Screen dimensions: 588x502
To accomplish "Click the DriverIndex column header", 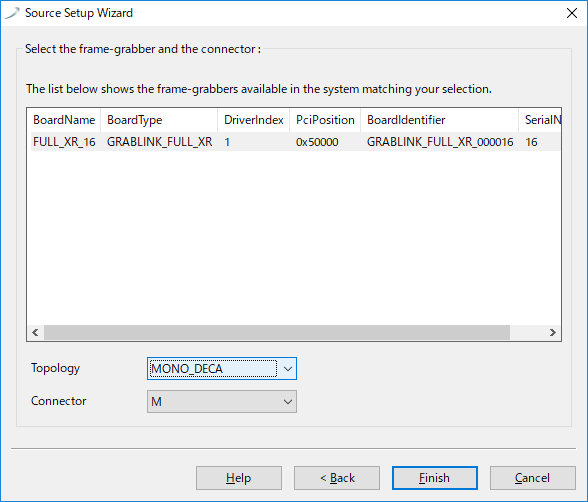I will tap(254, 120).
